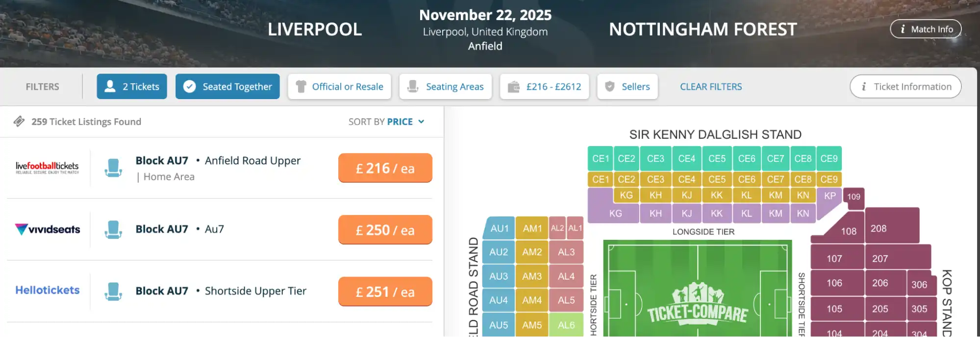Open the Match Info panel
980x337 pixels.
[925, 29]
